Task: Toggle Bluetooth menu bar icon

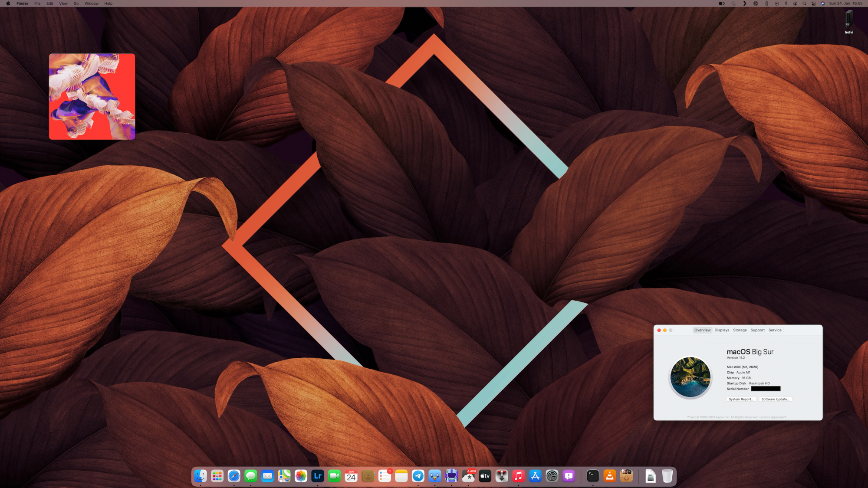Action: pos(786,3)
